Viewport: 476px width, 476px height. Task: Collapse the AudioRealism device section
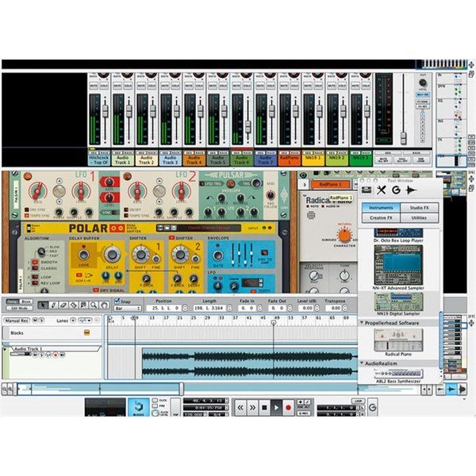pos(361,363)
